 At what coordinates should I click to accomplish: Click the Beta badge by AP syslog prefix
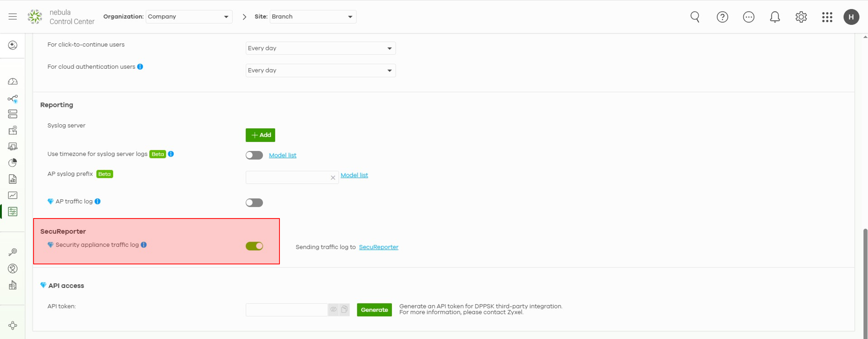(x=104, y=174)
